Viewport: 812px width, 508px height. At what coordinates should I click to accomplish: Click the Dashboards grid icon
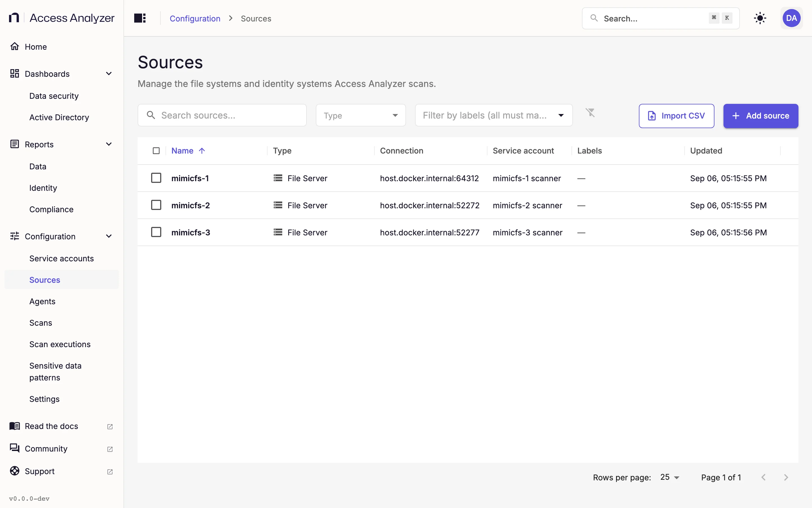coord(15,74)
